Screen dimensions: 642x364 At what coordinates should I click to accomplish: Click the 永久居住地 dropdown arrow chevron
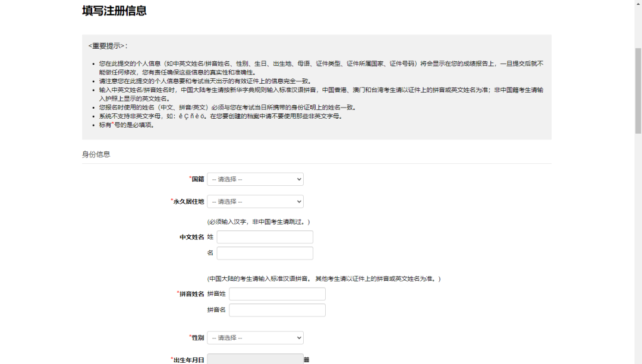point(297,201)
